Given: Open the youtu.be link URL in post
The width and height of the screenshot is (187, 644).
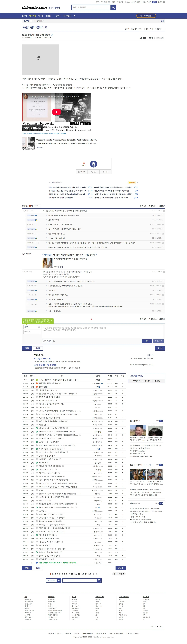Looking at the screenshot, I should click(44, 133).
